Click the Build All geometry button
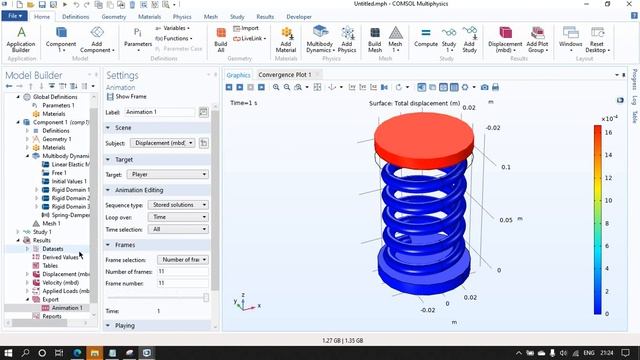Viewport: 640px width, 360px height. (220, 39)
